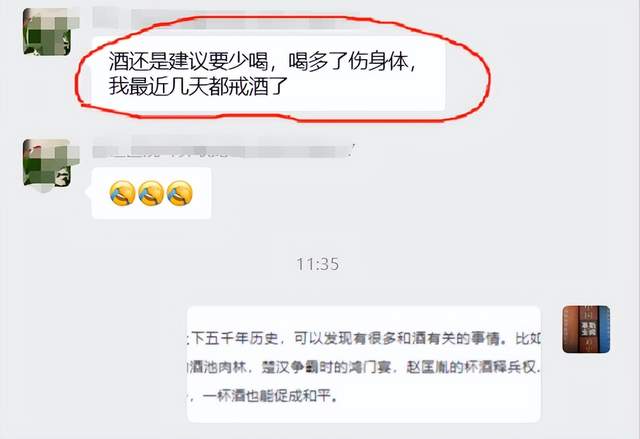Viewport: 640px width, 439px height.
Task: Click the phrase 酒池肉林
Action: coord(218,367)
